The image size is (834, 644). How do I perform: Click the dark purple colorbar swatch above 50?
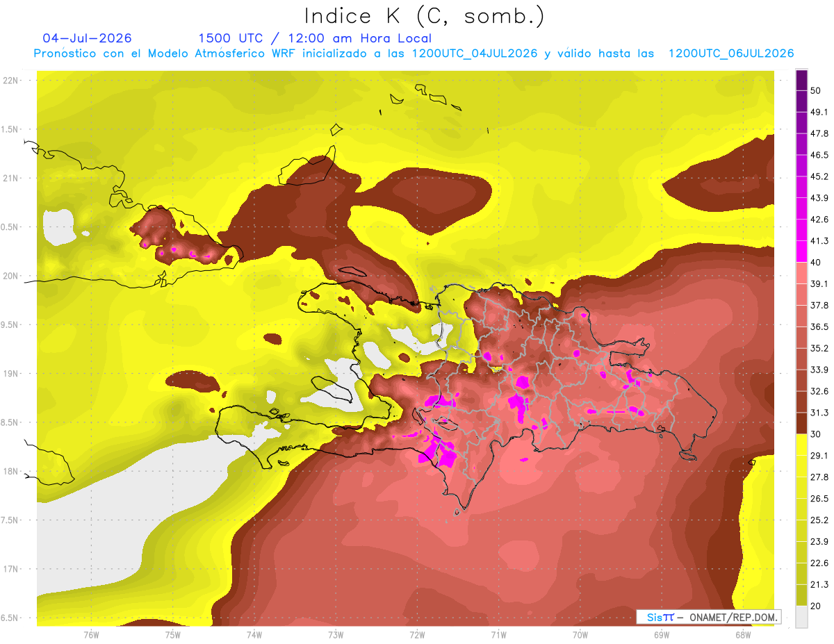801,79
